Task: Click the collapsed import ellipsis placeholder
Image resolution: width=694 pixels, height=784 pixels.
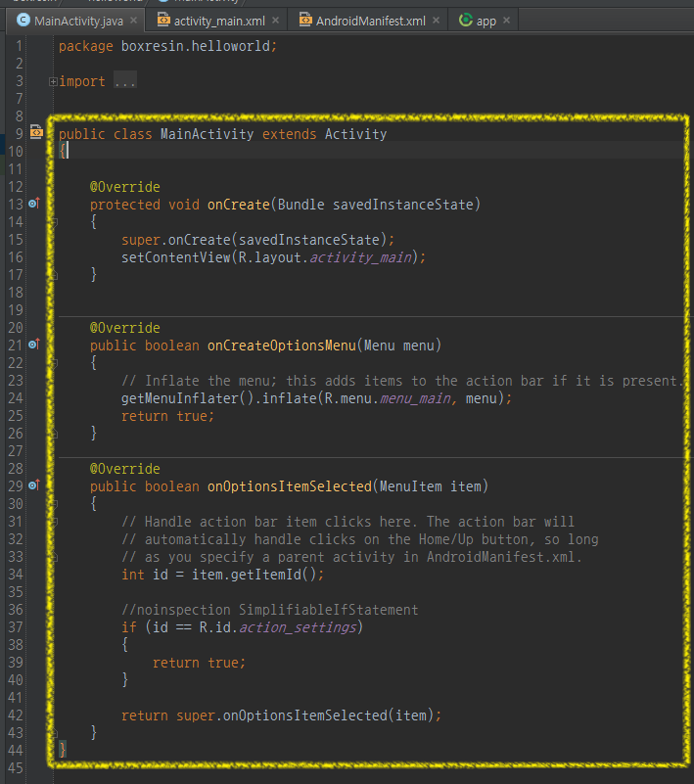Action: click(x=125, y=81)
